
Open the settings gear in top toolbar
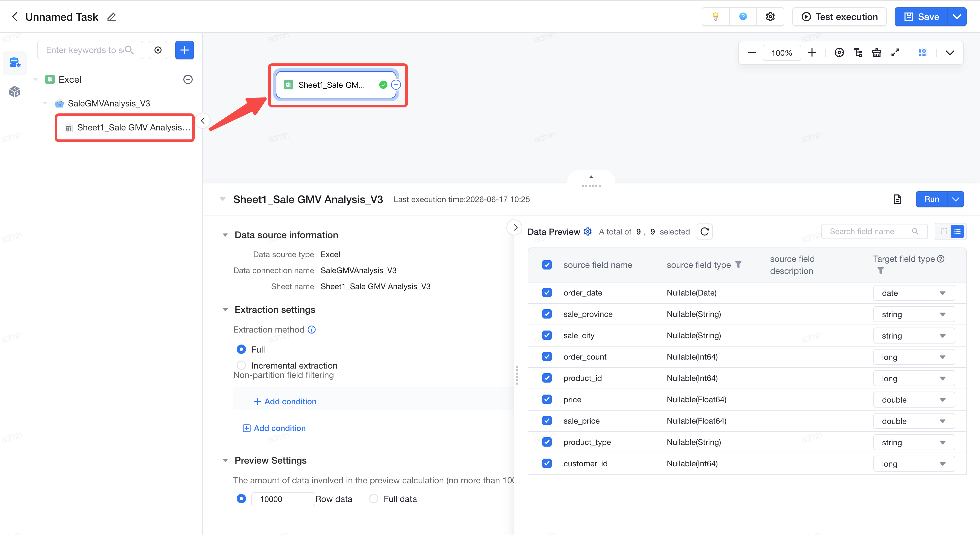pos(770,17)
